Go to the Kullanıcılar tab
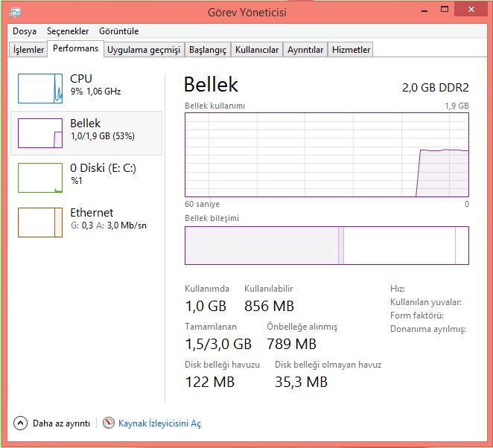This screenshot has width=493, height=448. (x=257, y=50)
